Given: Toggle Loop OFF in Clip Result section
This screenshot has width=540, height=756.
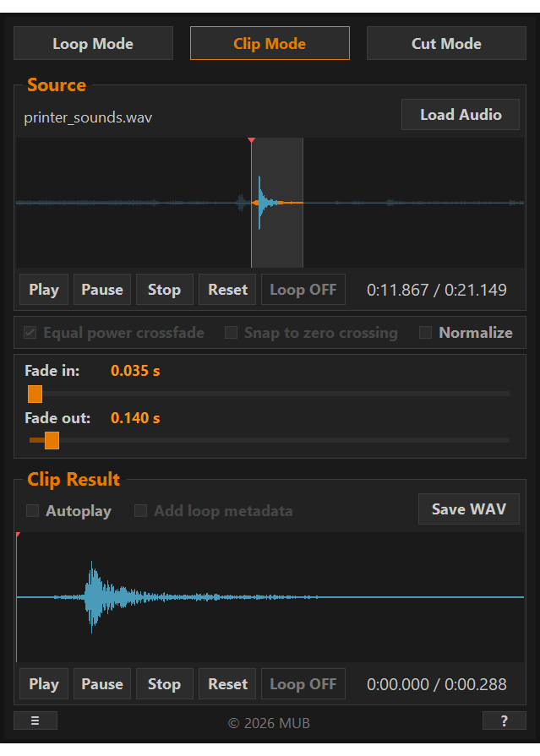Looking at the screenshot, I should pyautogui.click(x=303, y=683).
